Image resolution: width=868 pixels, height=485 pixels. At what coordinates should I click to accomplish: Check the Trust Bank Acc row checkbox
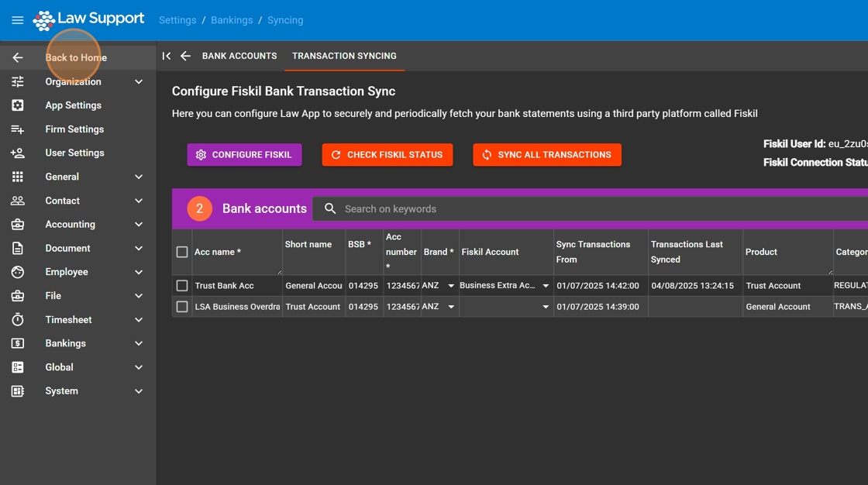[182, 286]
